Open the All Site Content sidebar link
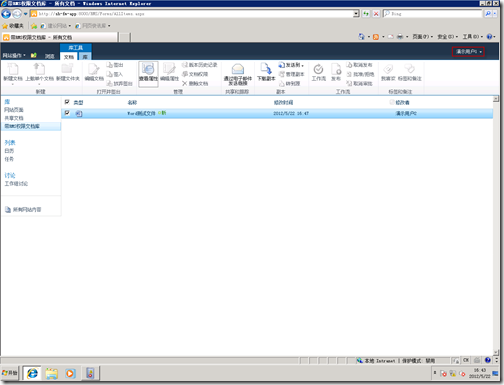This screenshot has width=504, height=385. click(23, 210)
